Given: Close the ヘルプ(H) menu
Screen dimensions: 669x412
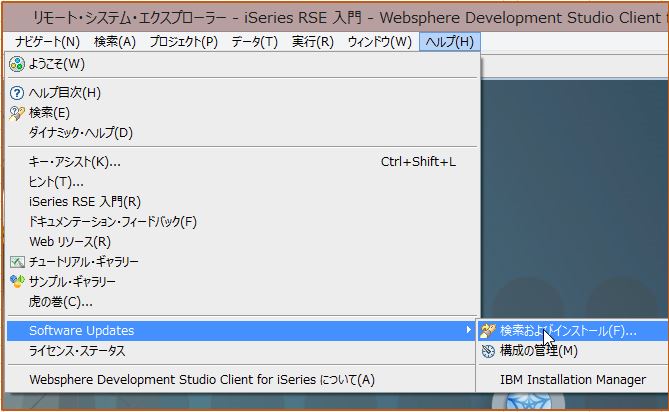Looking at the screenshot, I should (450, 42).
